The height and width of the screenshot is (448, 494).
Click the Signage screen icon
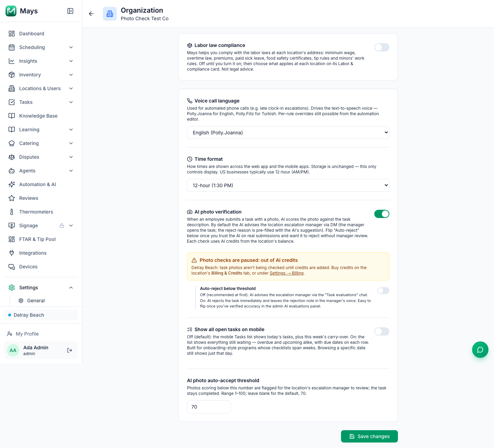pyautogui.click(x=12, y=226)
